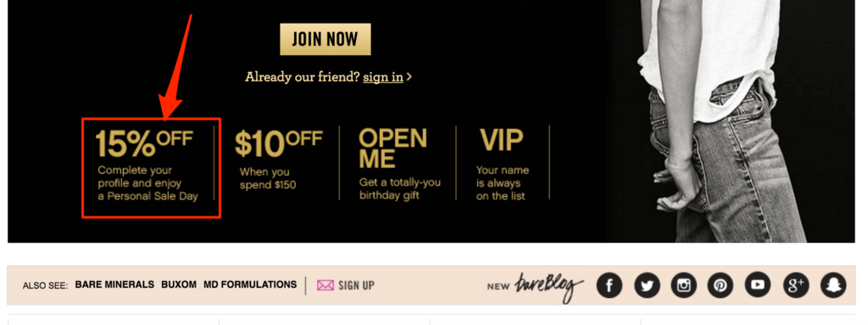Select the $10 OFF spend $150 perk
The image size is (868, 325).
278,160
